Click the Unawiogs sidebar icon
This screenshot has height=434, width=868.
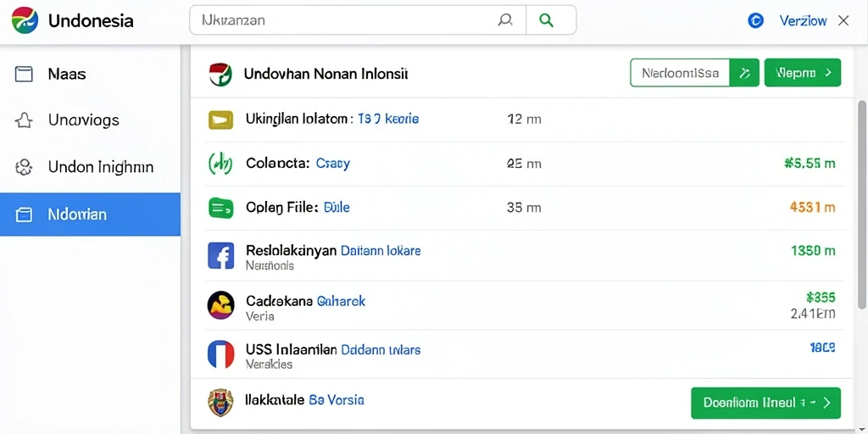click(24, 120)
